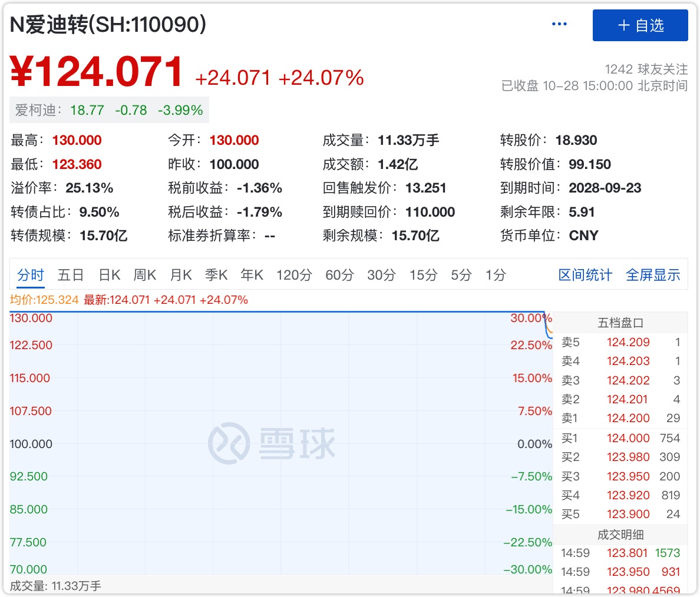This screenshot has width=700, height=597.
Task: Open the 5分 interval chart
Action: (x=461, y=275)
